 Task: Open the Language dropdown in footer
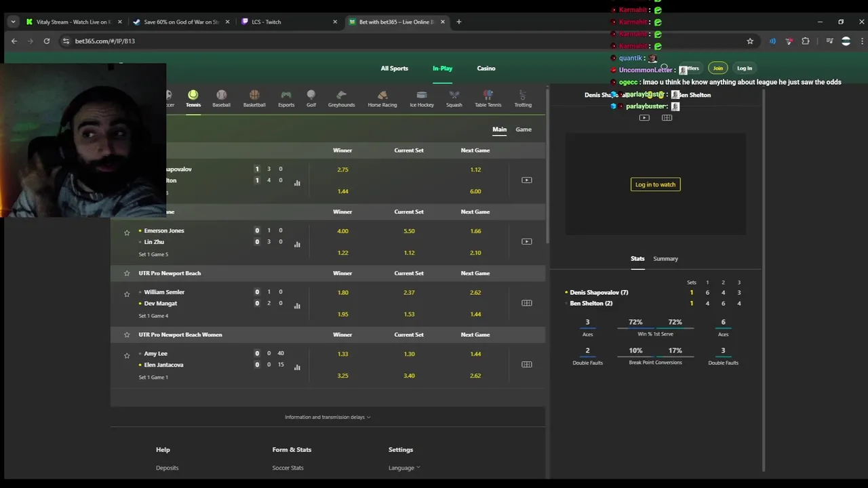coord(404,468)
